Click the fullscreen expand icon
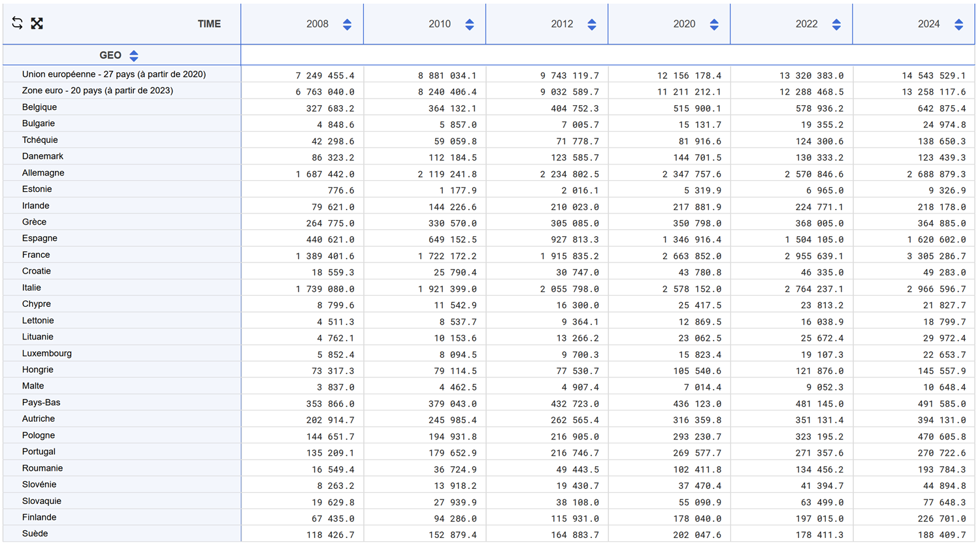The width and height of the screenshot is (980, 549). point(37,24)
